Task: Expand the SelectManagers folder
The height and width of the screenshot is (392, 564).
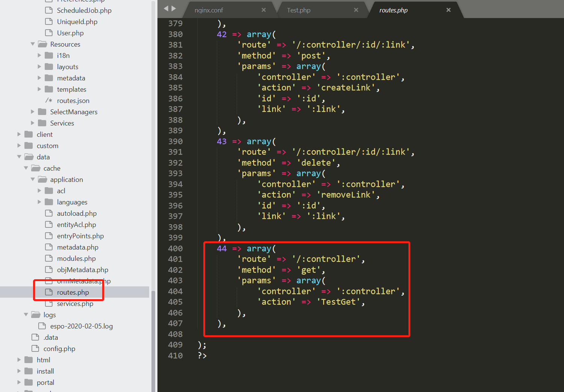Action: (32, 112)
